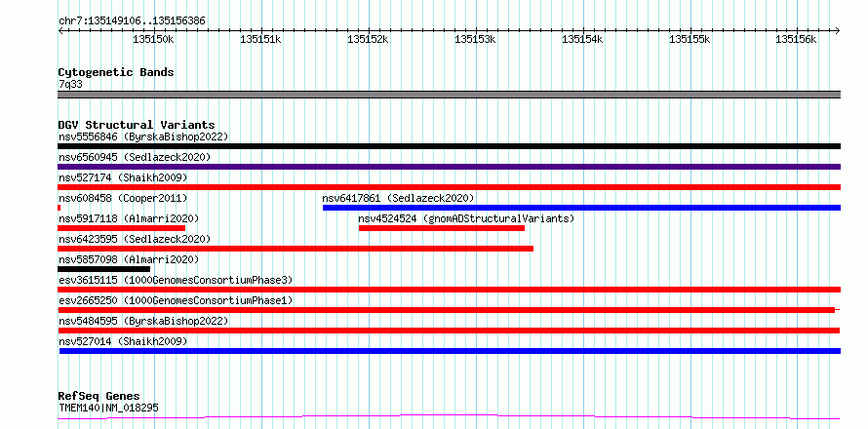Click the purple nsv6560945 variant bar
Screen dimensions: 868x429
point(449,167)
